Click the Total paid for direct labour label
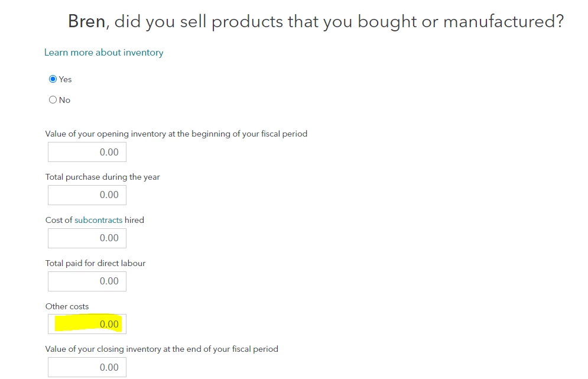Screen dimensions: 588x379 click(x=95, y=263)
